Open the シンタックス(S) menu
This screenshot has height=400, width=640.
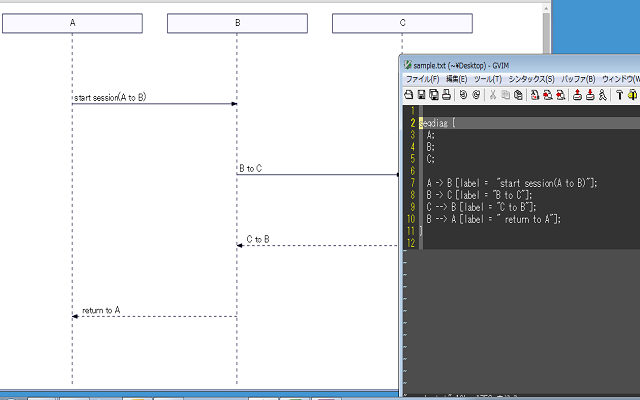531,79
